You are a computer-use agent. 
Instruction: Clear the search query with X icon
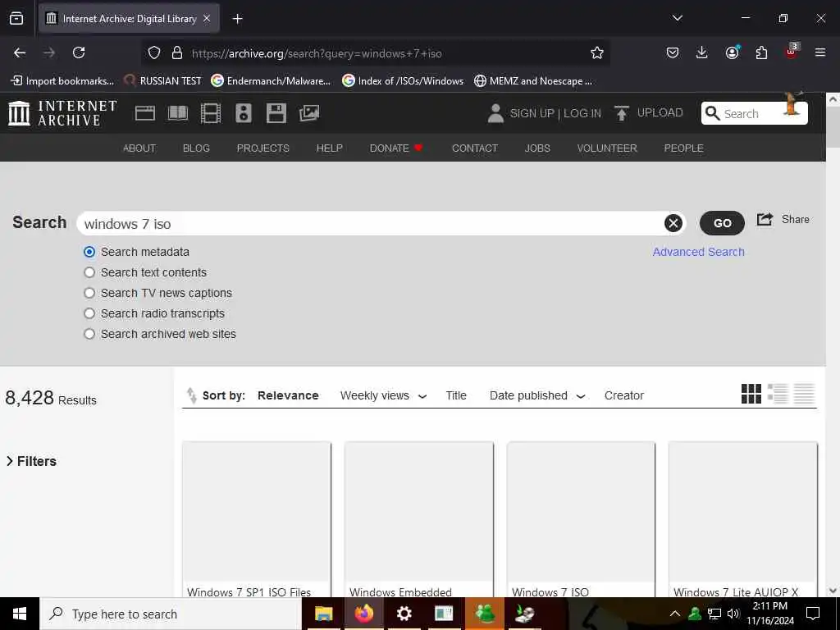coord(673,223)
